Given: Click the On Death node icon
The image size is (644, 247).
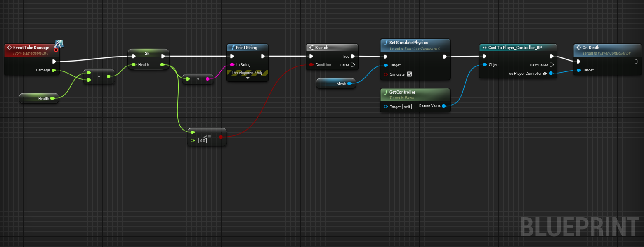Looking at the screenshot, I should pos(579,47).
